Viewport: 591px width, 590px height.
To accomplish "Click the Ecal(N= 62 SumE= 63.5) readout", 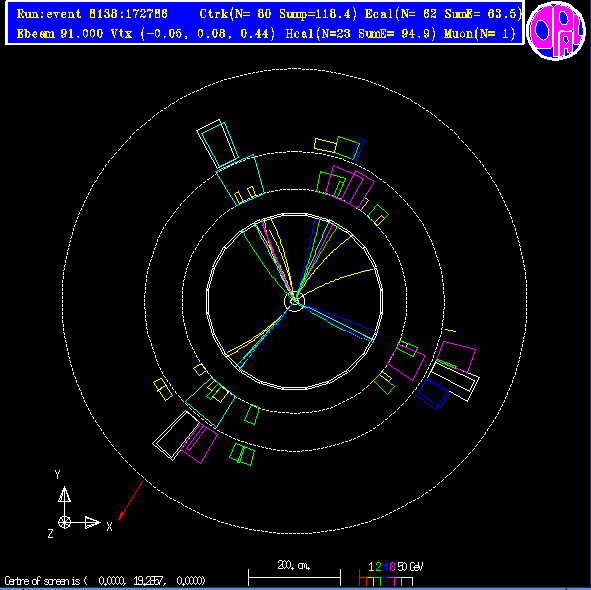I will (x=443, y=14).
